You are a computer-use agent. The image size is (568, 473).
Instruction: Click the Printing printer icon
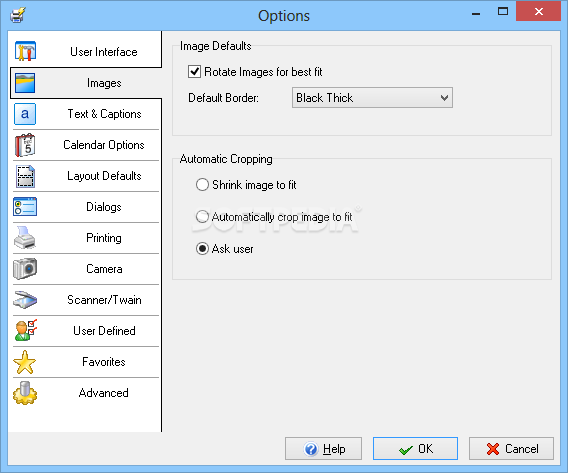point(24,238)
